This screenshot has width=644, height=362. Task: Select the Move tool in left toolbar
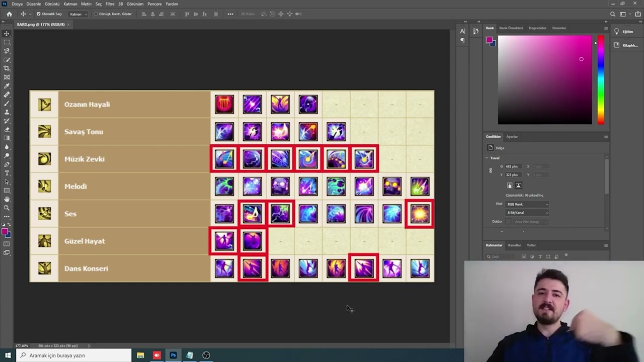click(7, 34)
